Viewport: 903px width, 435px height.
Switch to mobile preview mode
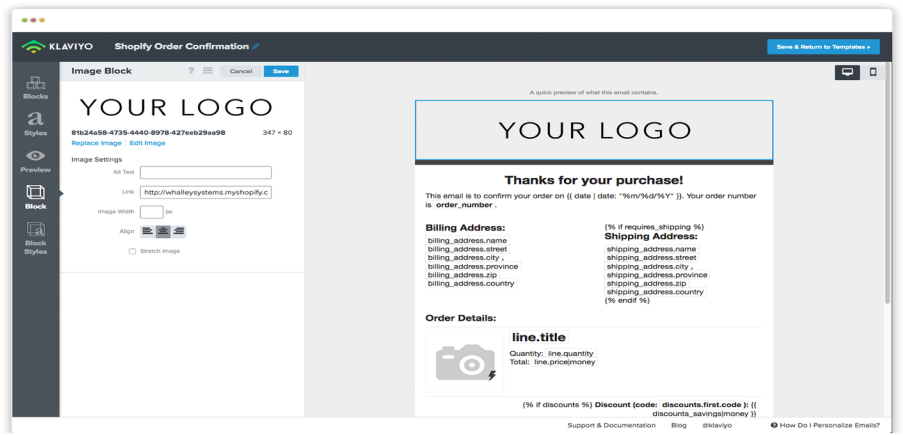pos(872,72)
